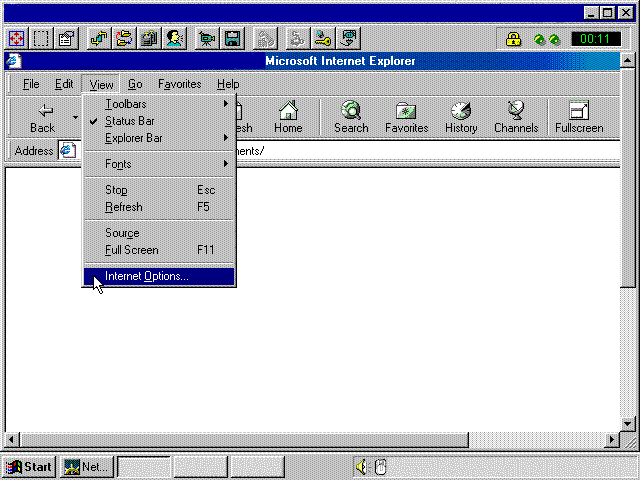Click the fit-window-to-screen icon with four red arrows

pyautogui.click(x=17, y=39)
